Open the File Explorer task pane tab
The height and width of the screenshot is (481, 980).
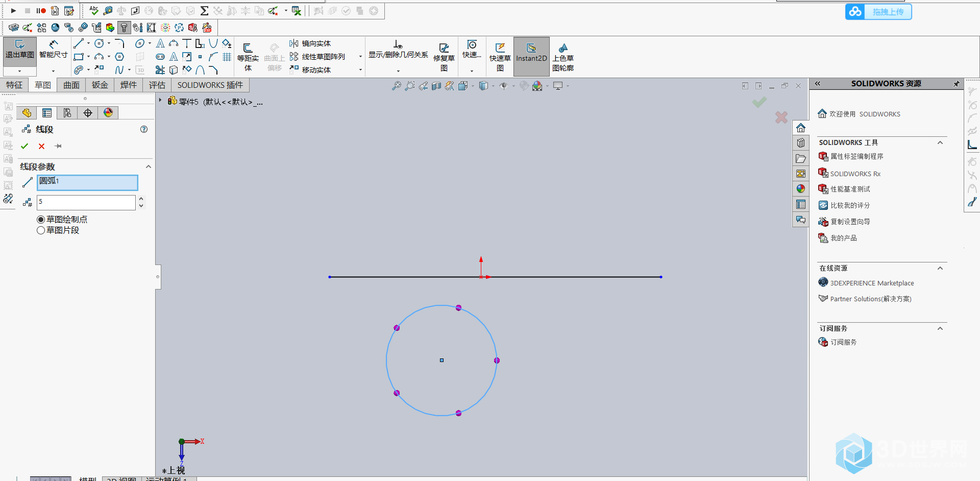tap(801, 158)
